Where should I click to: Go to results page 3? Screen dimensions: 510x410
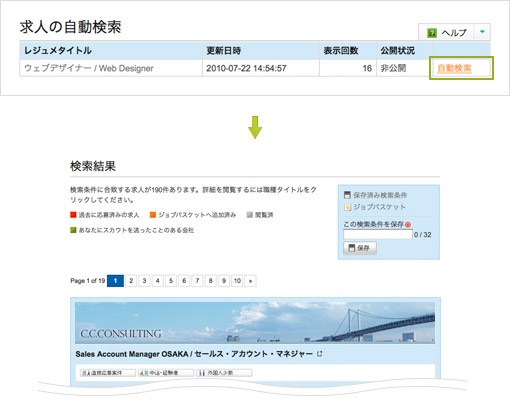click(144, 281)
